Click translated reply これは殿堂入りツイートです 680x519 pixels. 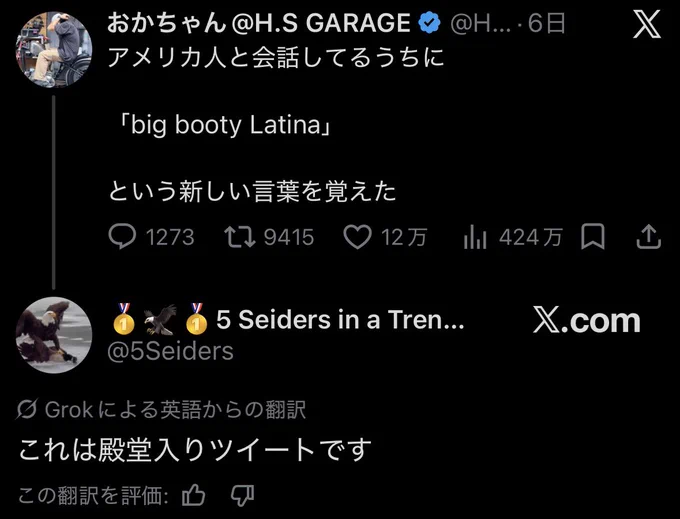(195, 450)
